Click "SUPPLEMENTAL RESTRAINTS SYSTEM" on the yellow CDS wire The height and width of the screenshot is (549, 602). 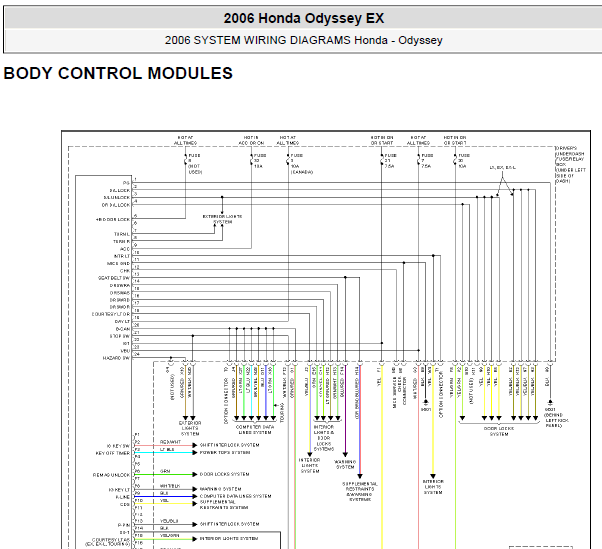[x=224, y=505]
